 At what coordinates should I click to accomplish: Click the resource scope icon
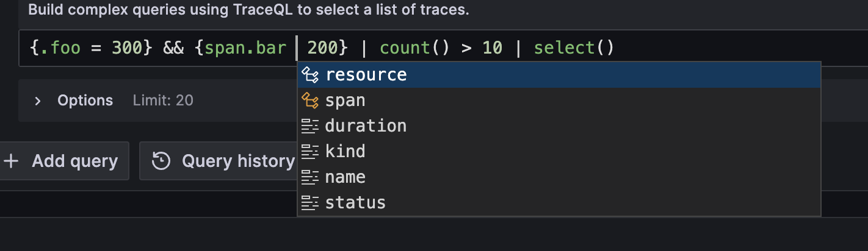[x=311, y=75]
